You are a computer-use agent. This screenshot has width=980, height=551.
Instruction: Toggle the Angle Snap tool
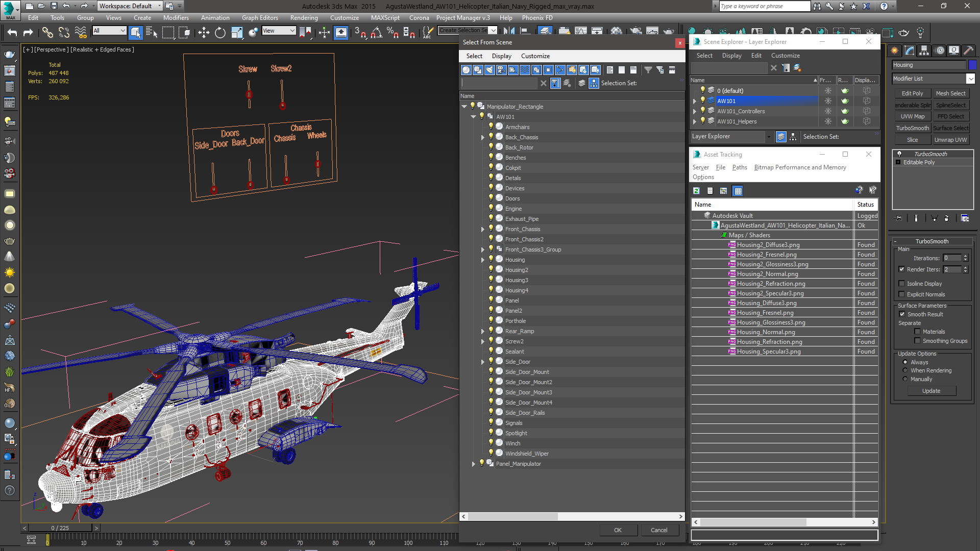[x=377, y=33]
